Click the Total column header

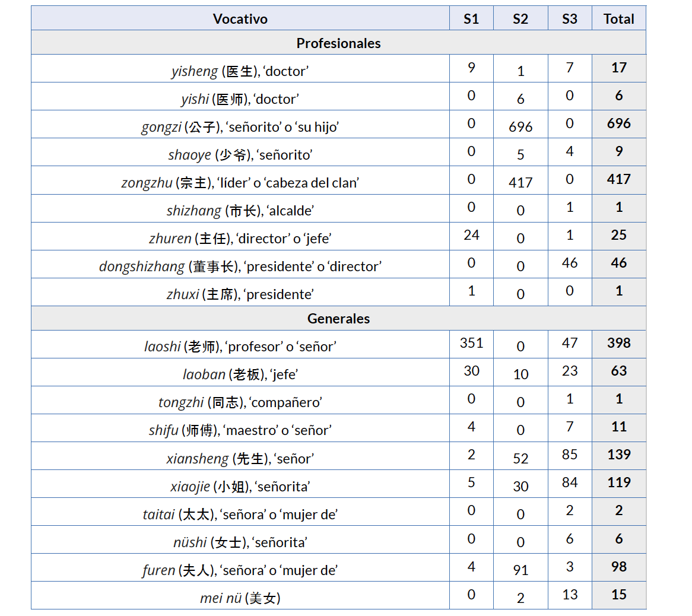click(x=619, y=19)
